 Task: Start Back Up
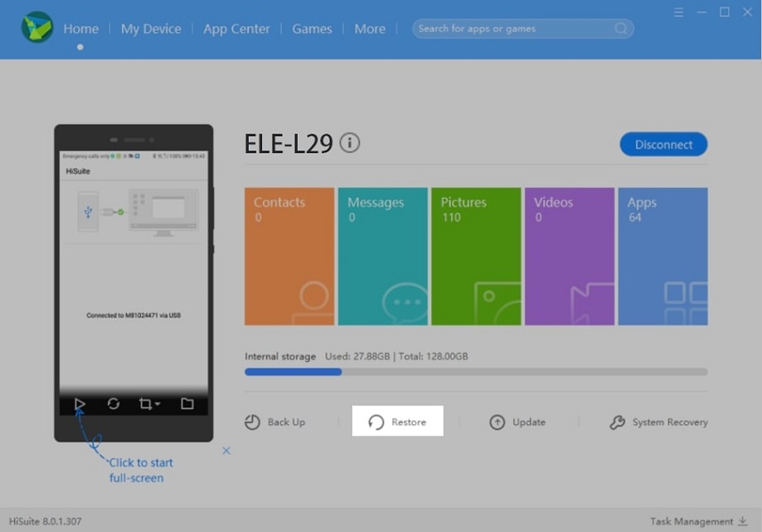pos(275,422)
